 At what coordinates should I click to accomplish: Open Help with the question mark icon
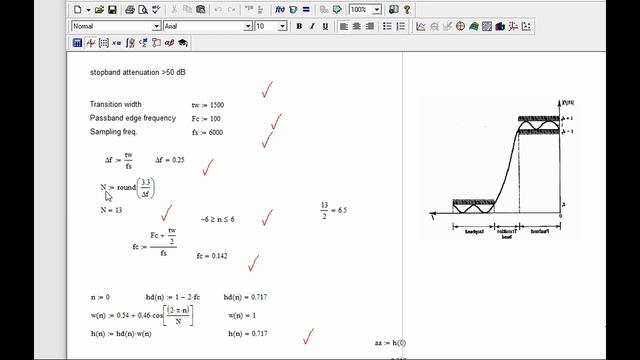(x=407, y=9)
